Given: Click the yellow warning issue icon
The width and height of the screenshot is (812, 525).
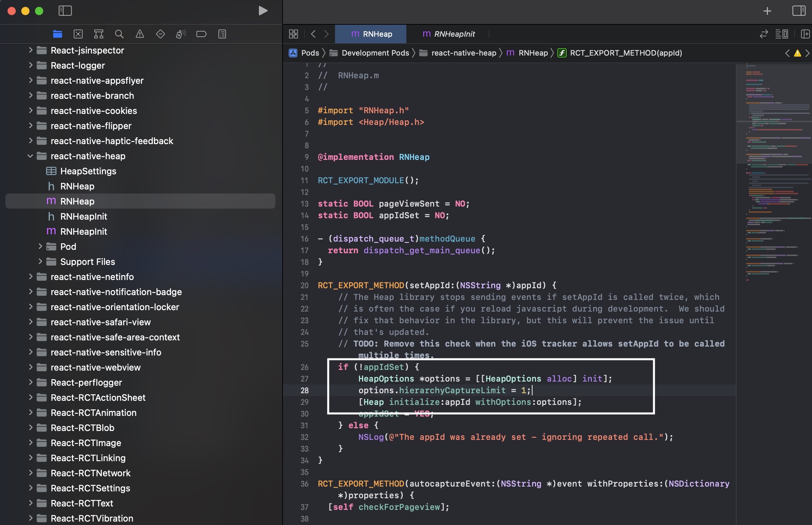Looking at the screenshot, I should 798,53.
